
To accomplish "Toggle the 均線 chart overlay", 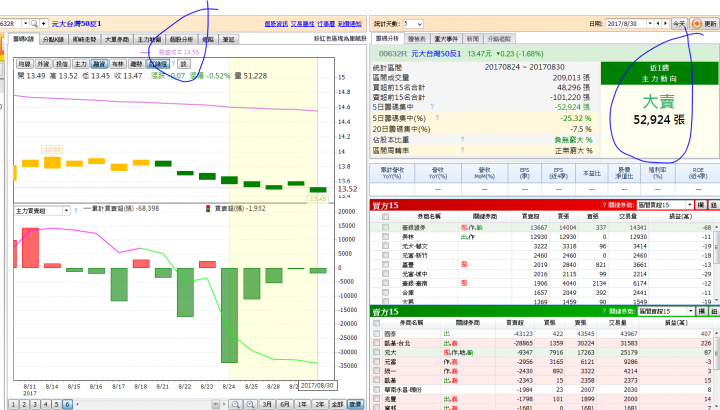I will pyautogui.click(x=24, y=64).
